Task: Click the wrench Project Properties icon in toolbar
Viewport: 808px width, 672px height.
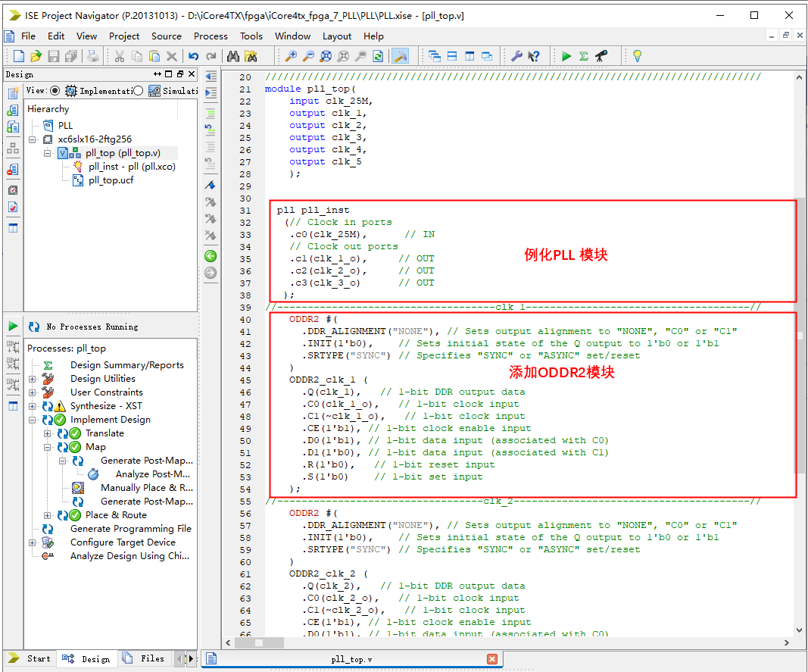Action: tap(516, 56)
